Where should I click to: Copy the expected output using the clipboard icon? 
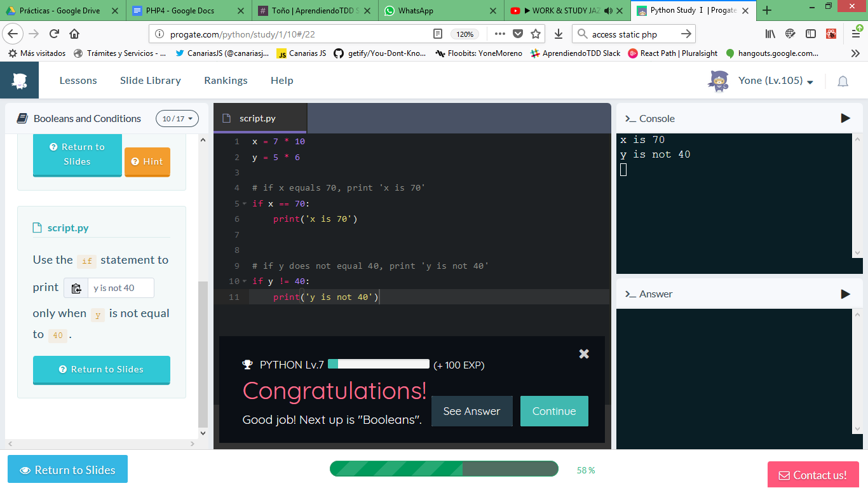point(76,287)
